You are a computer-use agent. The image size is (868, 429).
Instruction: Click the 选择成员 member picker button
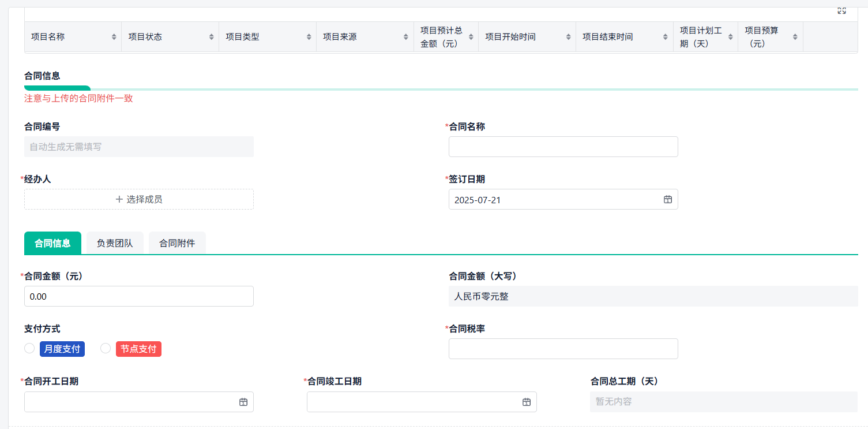coord(138,199)
